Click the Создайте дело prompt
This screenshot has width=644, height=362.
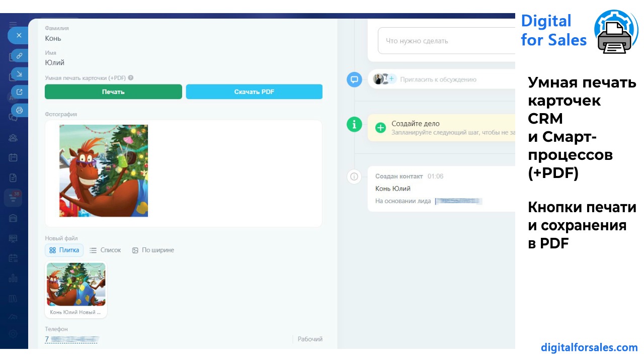point(441,128)
